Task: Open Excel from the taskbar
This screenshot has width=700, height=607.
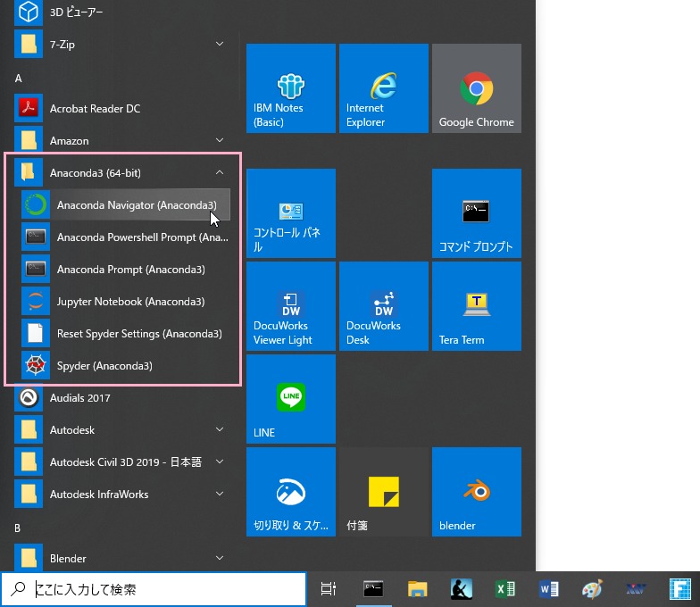Action: (x=505, y=589)
